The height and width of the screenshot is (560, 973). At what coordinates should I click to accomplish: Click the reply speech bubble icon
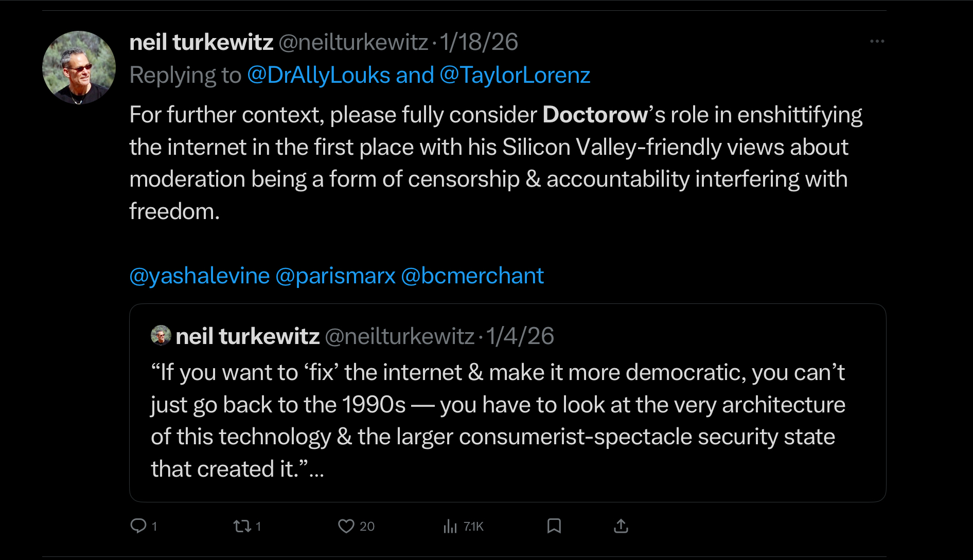coord(138,526)
